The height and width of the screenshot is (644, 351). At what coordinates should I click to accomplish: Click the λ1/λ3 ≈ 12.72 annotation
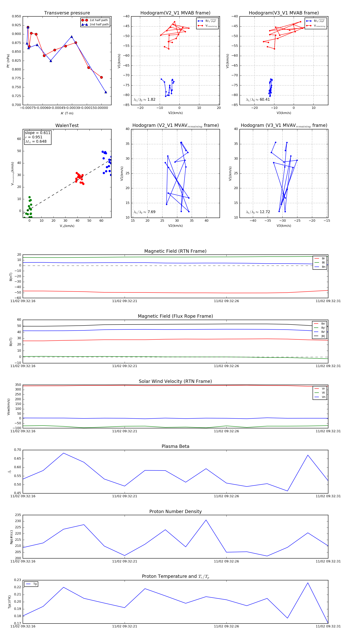258,212
